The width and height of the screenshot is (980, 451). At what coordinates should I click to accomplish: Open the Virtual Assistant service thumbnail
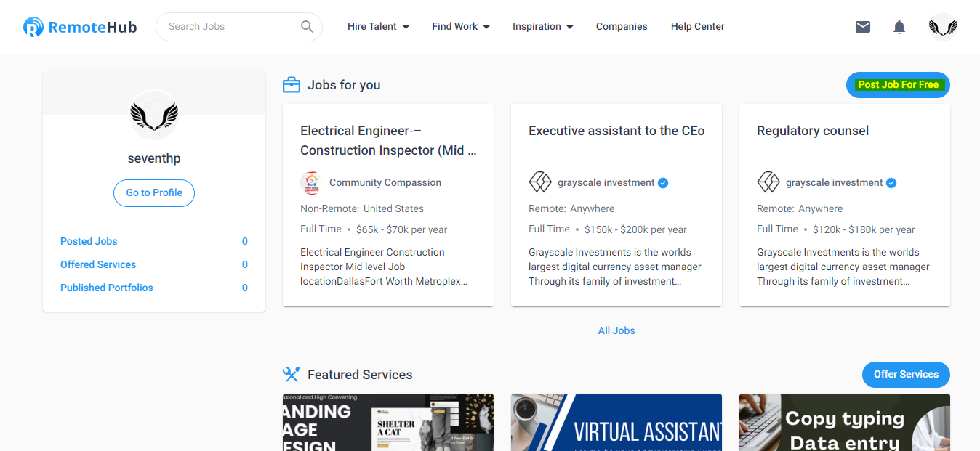[x=616, y=422]
